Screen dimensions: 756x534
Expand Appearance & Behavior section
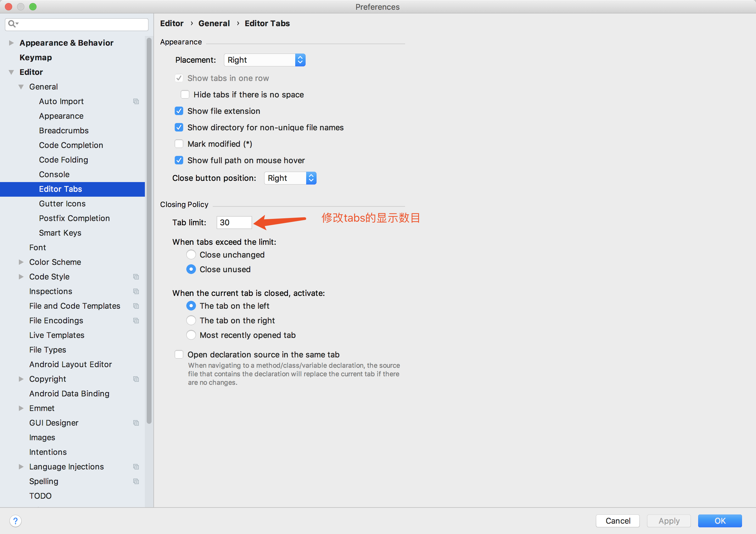pos(12,43)
